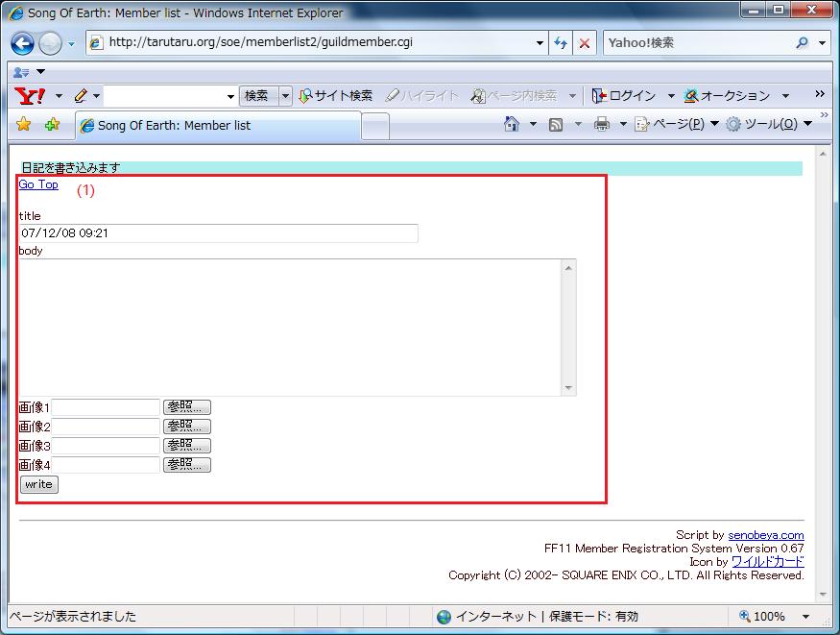The height and width of the screenshot is (635, 840).
Task: Expand the zoom level 100% dropdown
Action: point(805,617)
